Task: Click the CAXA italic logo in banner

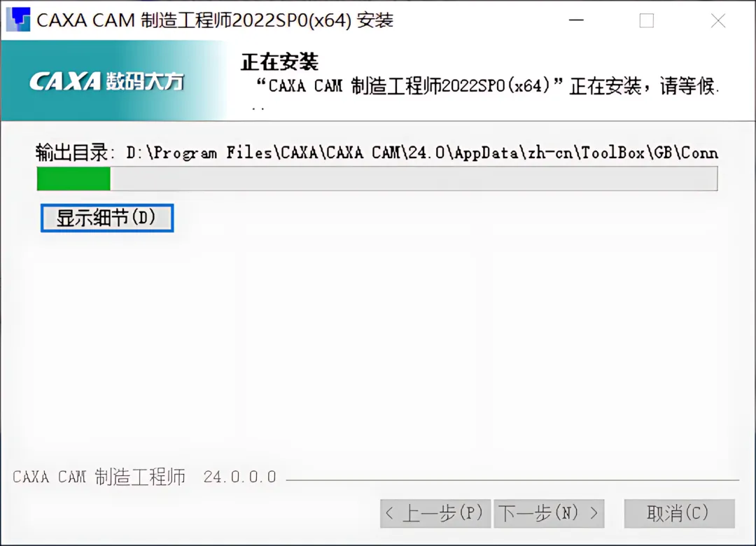Action: tap(64, 81)
